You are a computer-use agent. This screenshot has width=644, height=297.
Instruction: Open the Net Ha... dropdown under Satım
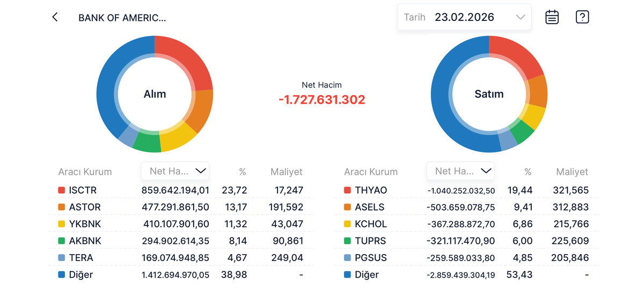click(461, 171)
